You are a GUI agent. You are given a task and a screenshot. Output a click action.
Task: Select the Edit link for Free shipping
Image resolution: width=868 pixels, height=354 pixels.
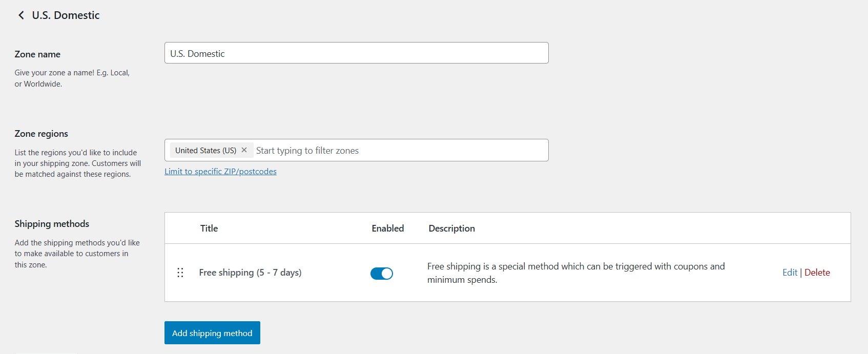coord(789,272)
